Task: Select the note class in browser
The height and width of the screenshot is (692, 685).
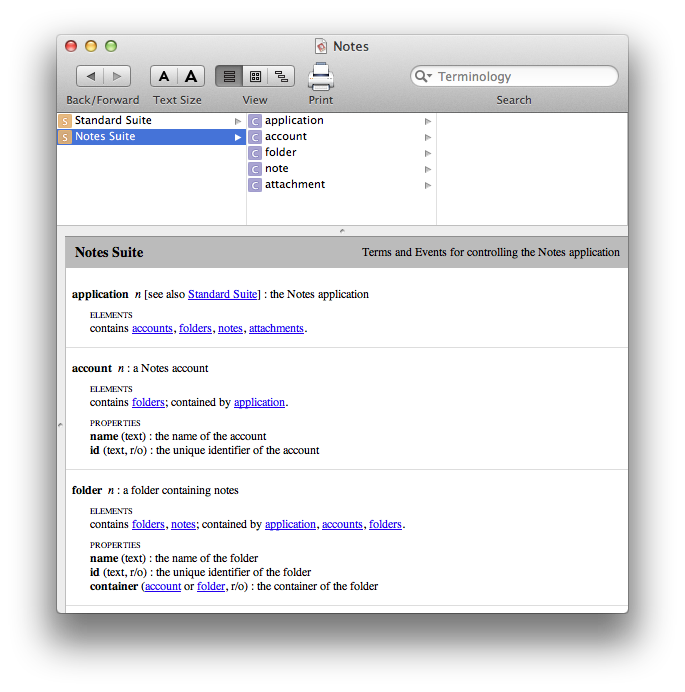Action: point(341,169)
